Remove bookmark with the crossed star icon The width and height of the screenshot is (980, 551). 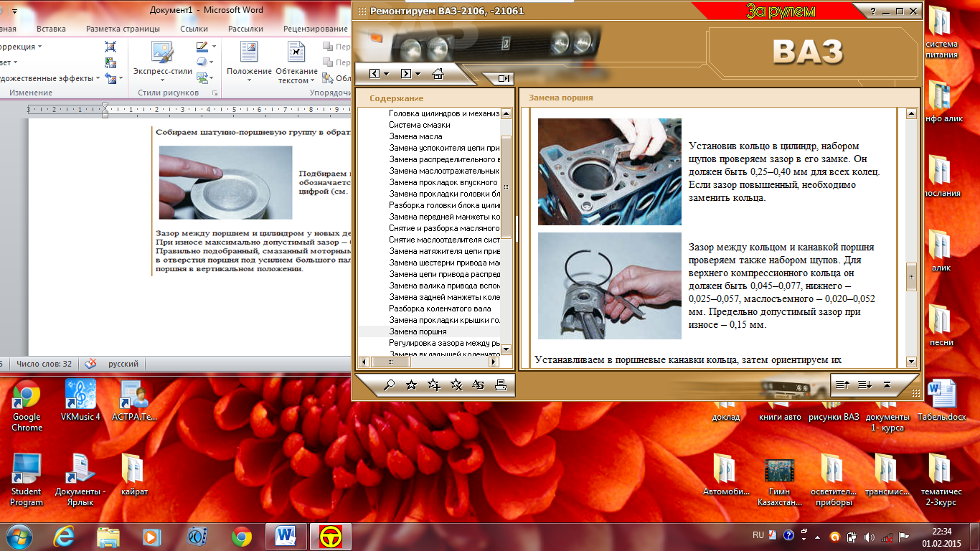(x=456, y=385)
